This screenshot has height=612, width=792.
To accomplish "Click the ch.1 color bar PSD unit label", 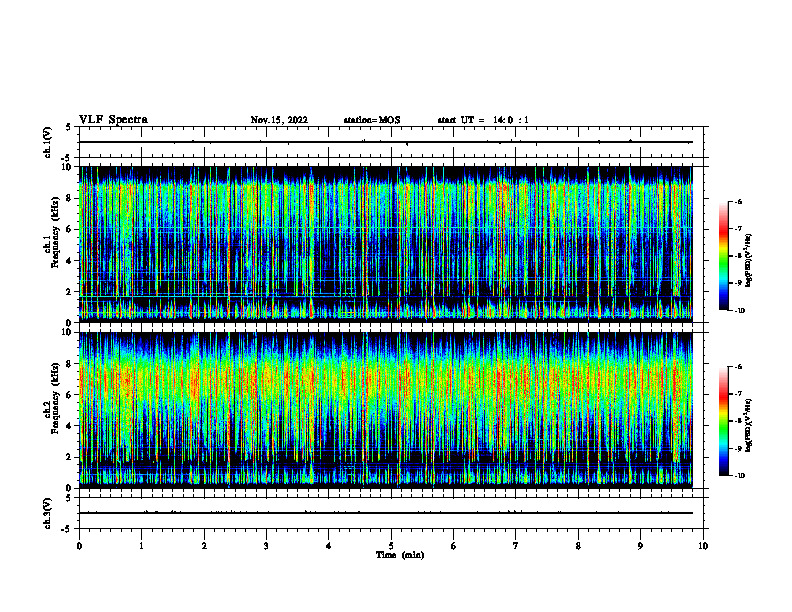I will click(749, 260).
